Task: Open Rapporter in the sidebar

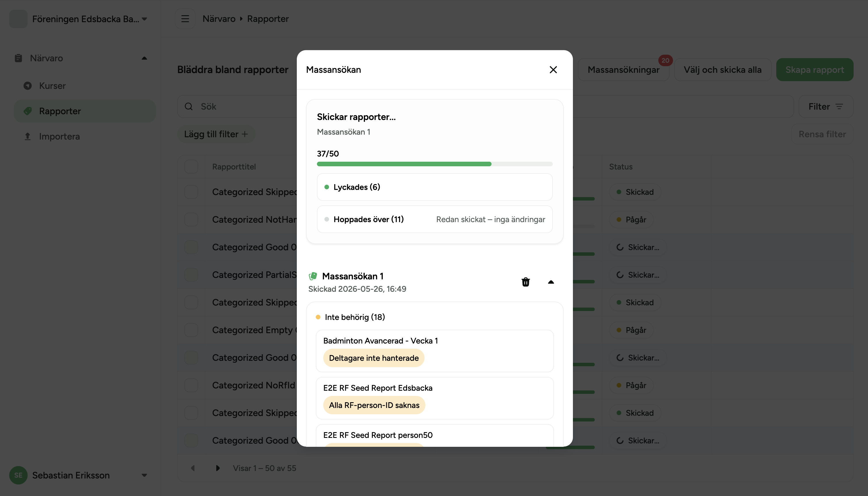Action: tap(85, 111)
